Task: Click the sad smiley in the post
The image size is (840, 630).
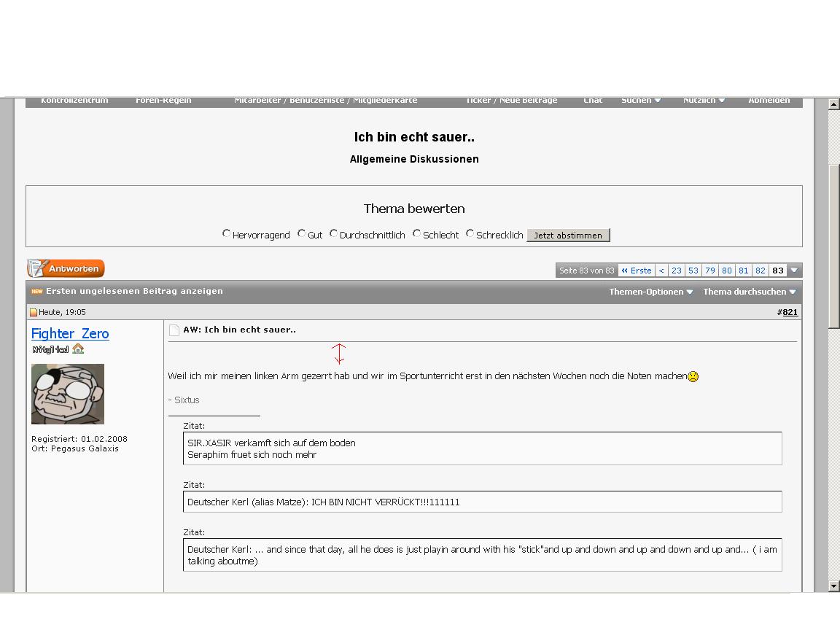Action: [x=693, y=377]
